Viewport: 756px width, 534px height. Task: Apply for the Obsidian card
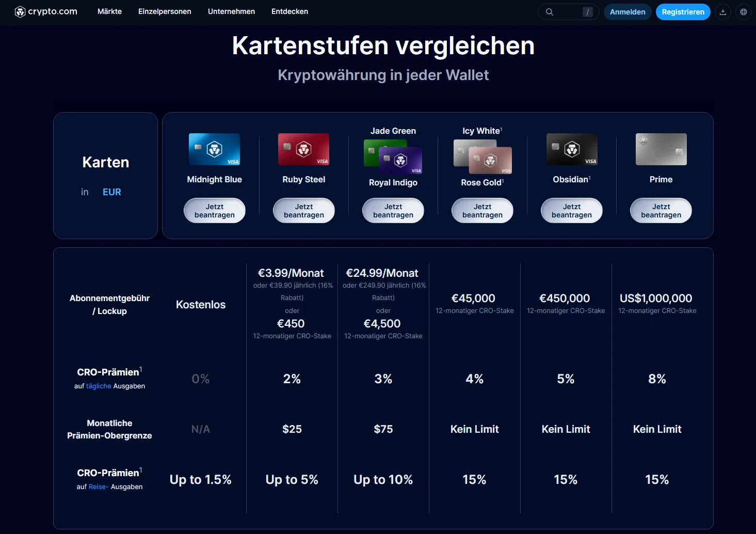point(572,211)
